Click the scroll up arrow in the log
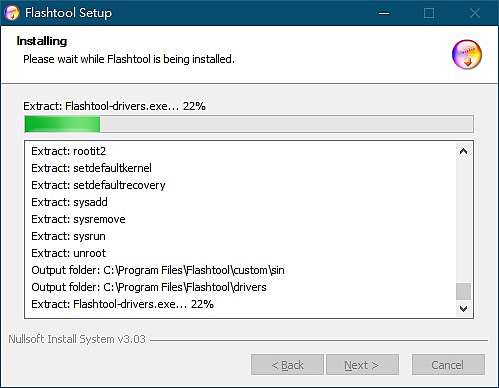 463,151
